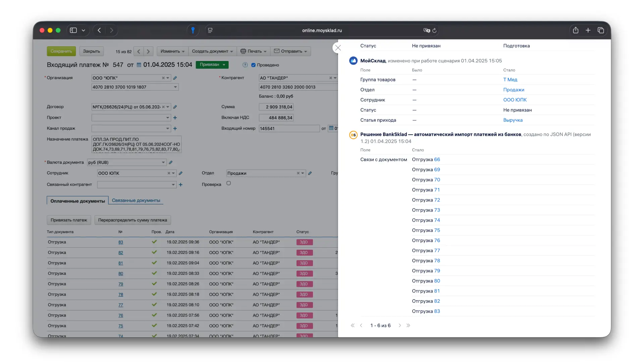This screenshot has width=644, height=362.
Task: Expand the Привязан status dropdown
Action: pos(212,65)
